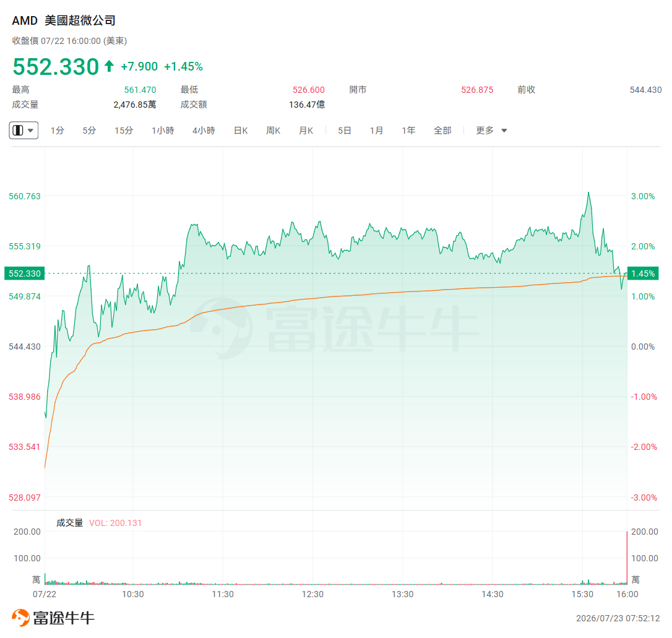
Task: View the 5日 range
Action: tap(344, 130)
